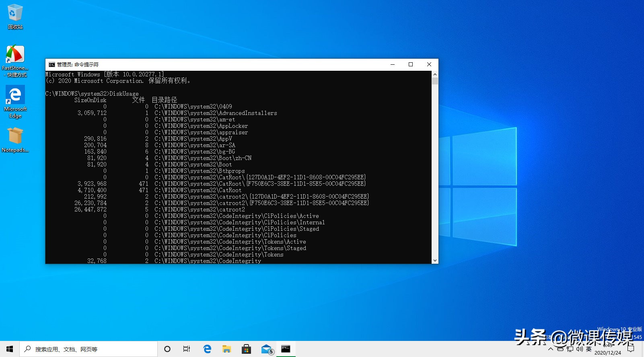Click the Tokens\Active path line

(230, 242)
